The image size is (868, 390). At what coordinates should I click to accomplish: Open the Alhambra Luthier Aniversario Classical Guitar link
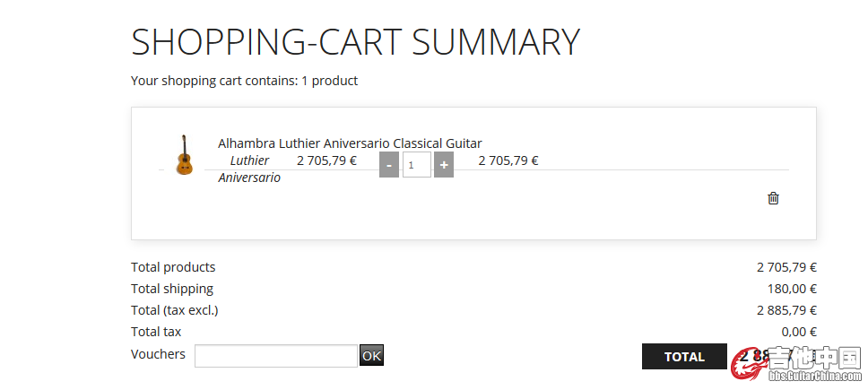(x=350, y=143)
